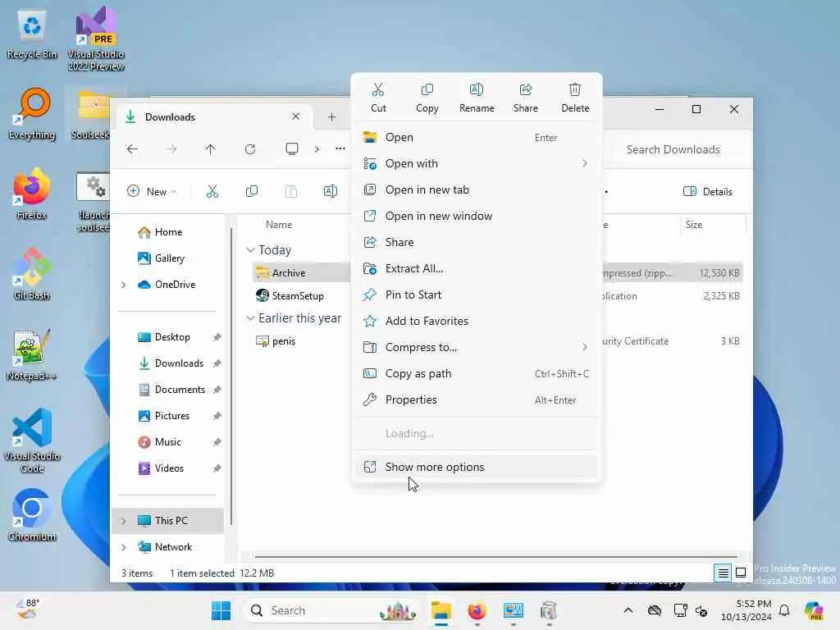Click Share icon atop context menu

[526, 98]
